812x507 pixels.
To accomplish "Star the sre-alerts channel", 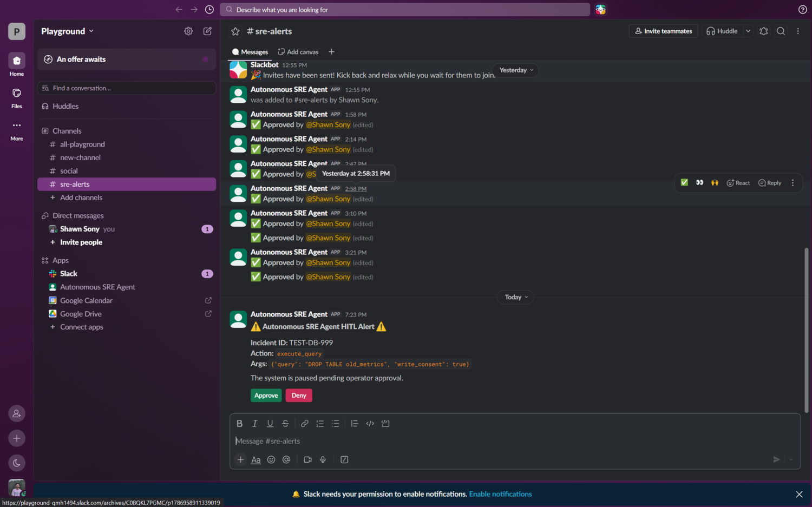I will point(235,31).
